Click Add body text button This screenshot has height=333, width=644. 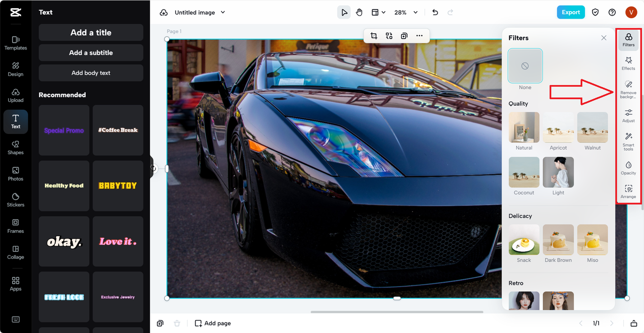point(91,73)
